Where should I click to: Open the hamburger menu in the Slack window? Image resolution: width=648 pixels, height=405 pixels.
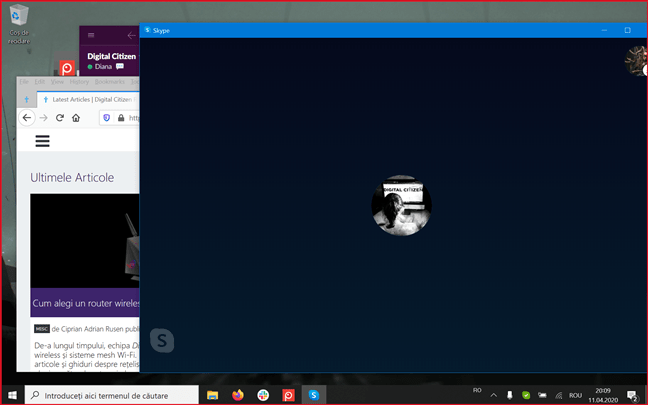[91, 36]
